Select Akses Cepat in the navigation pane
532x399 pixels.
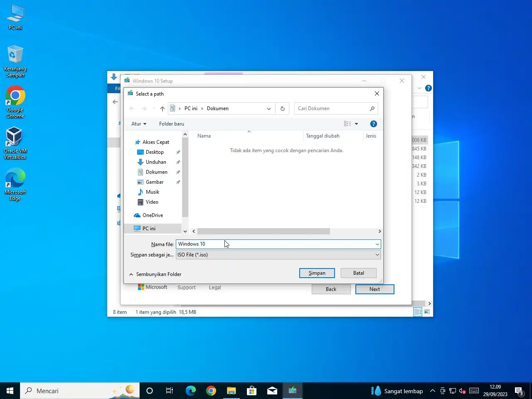click(x=156, y=142)
